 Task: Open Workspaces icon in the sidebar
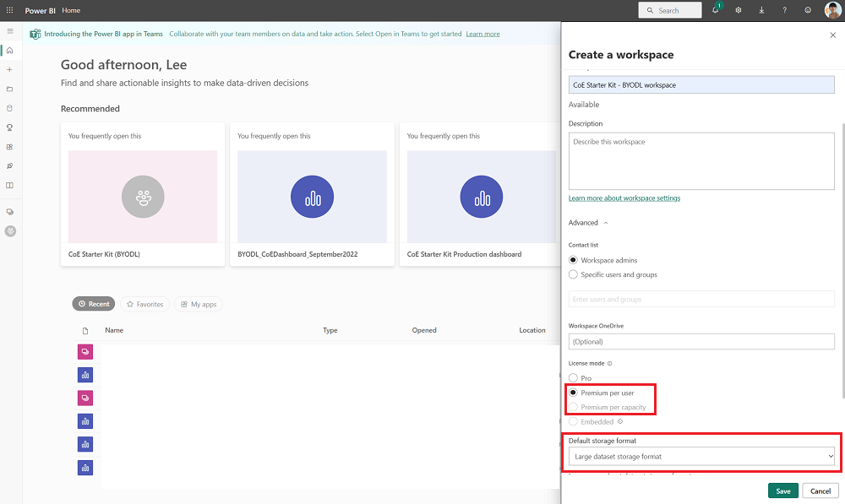coord(9,212)
